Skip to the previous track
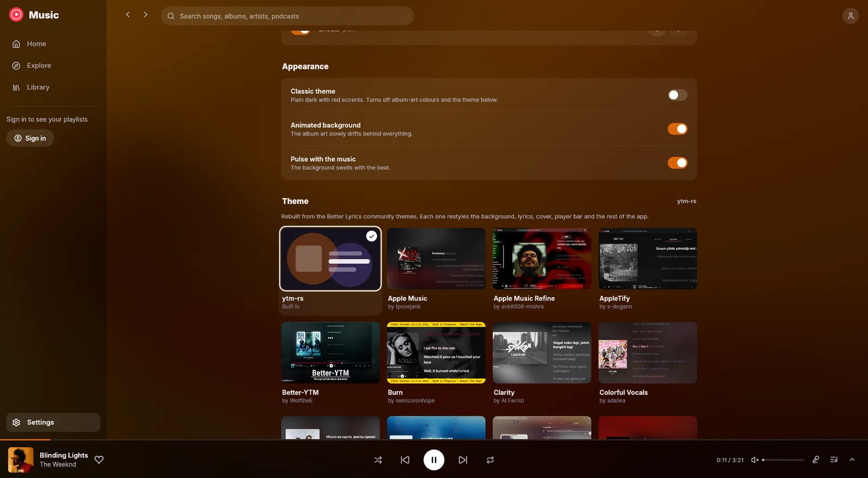This screenshot has height=478, width=868. (x=405, y=460)
